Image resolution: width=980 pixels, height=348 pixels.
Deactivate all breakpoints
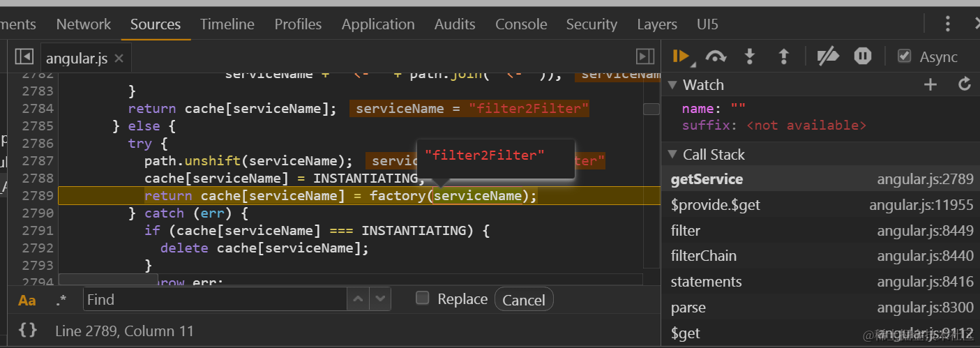(x=828, y=56)
